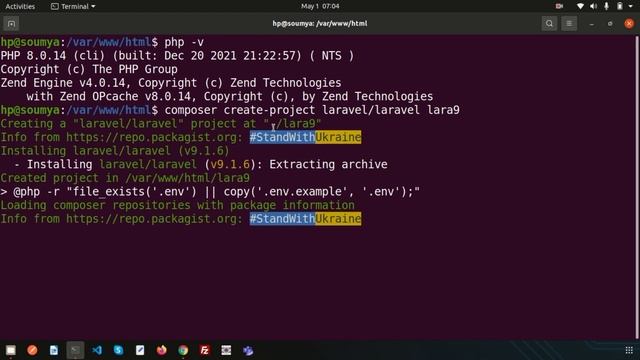Launch Google Chrome from the dock
This screenshot has height=360, width=640.
coord(183,350)
